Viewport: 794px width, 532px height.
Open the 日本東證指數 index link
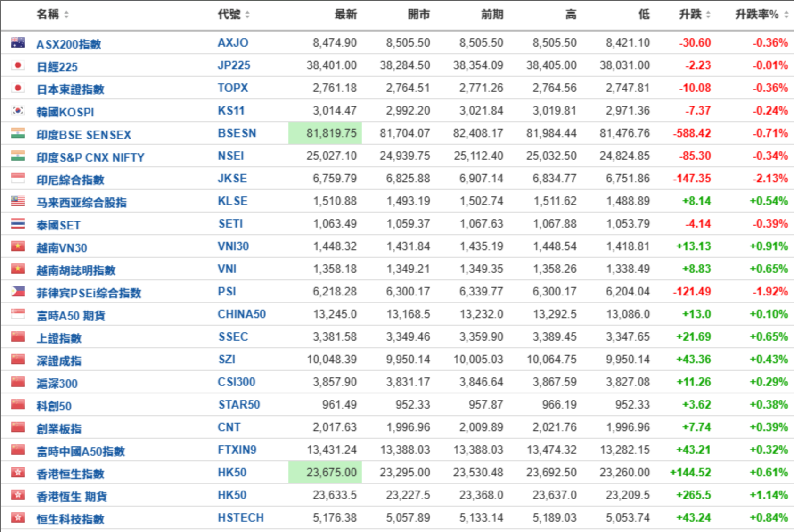pyautogui.click(x=70, y=90)
